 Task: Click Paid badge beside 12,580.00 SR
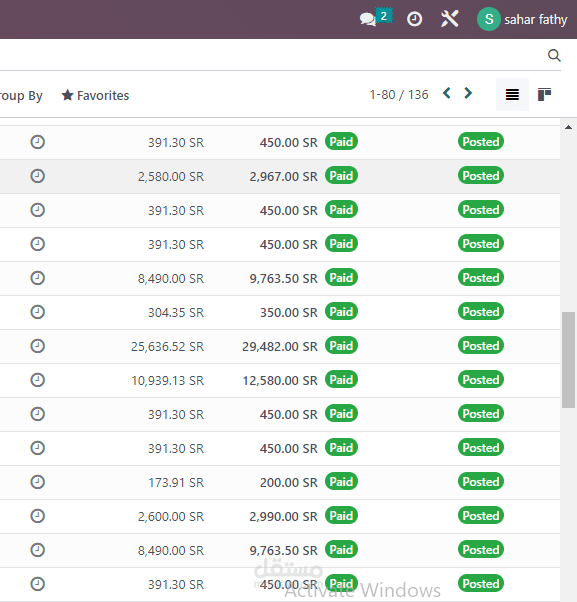pos(341,379)
